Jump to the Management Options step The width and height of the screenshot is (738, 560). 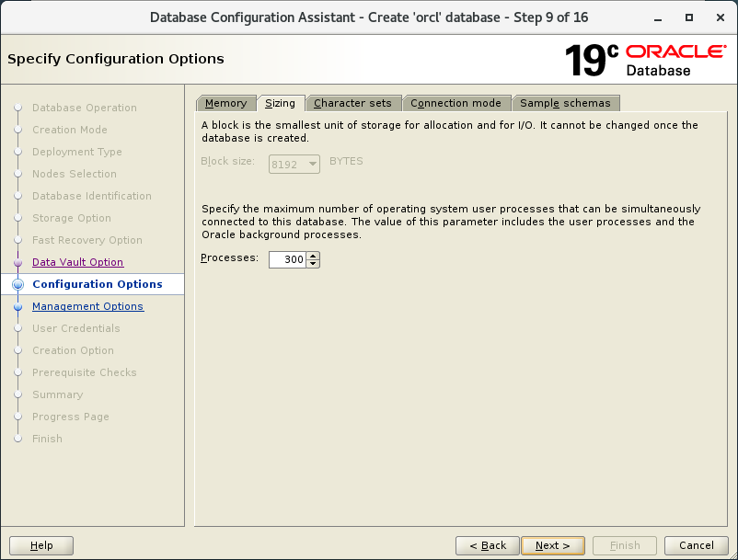coord(87,306)
